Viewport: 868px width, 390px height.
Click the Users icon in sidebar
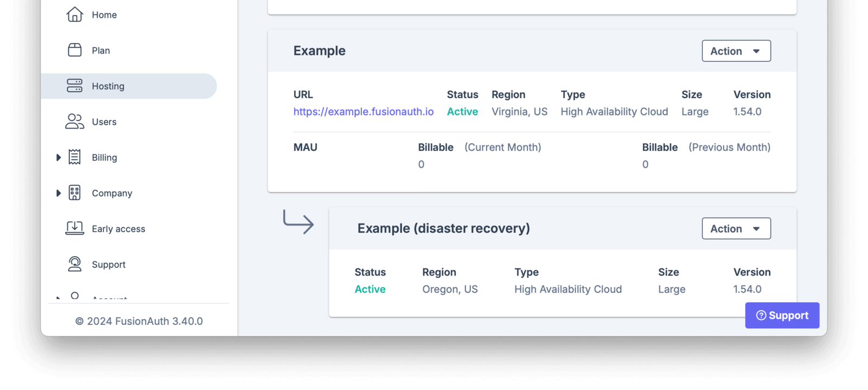point(75,122)
